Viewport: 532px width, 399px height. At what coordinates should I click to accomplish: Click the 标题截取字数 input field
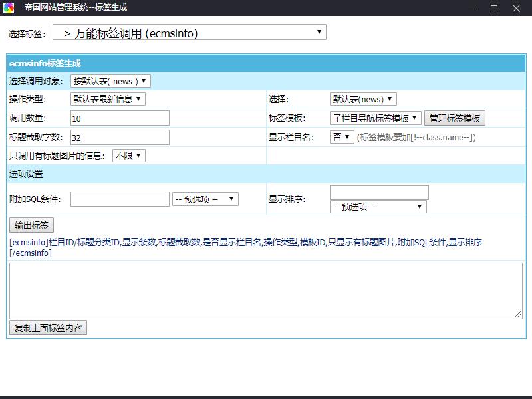[120, 138]
